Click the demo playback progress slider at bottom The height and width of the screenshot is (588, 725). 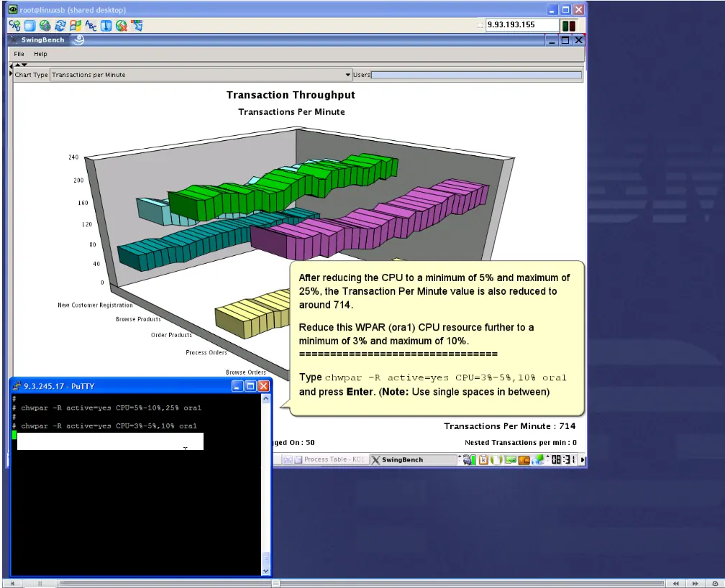(x=362, y=584)
